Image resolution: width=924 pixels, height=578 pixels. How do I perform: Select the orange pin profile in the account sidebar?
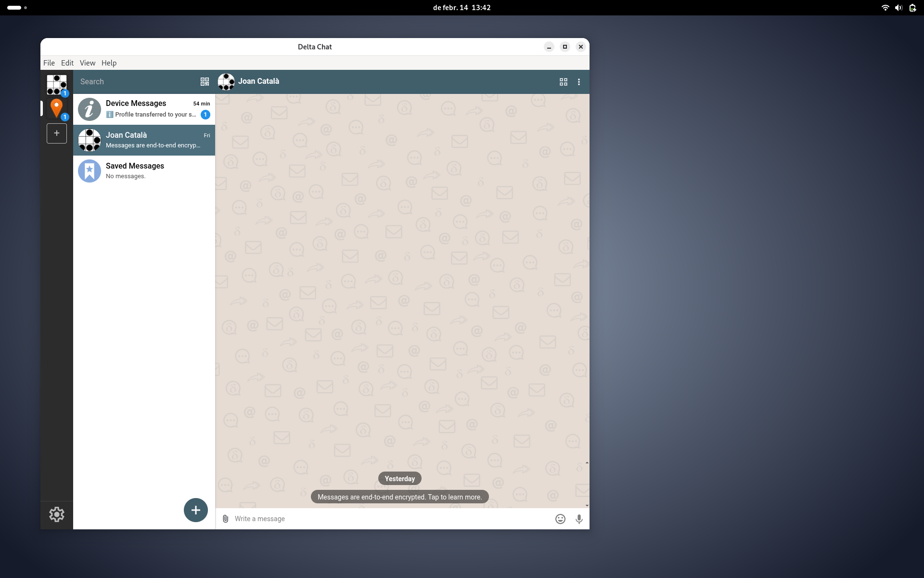pos(56,108)
